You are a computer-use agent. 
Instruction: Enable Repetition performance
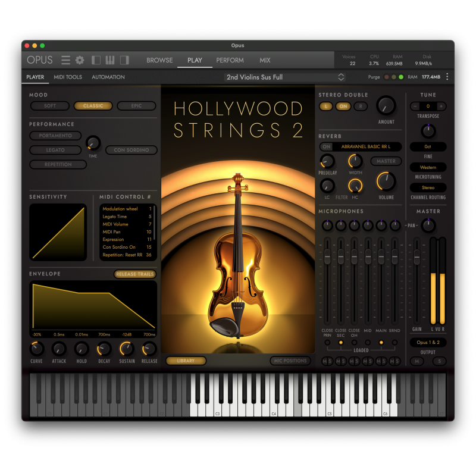58,164
